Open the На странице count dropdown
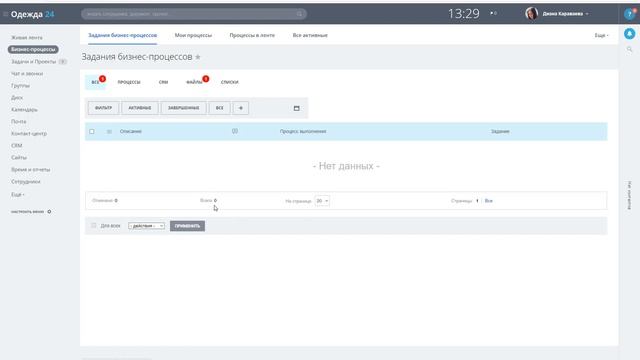 point(322,201)
